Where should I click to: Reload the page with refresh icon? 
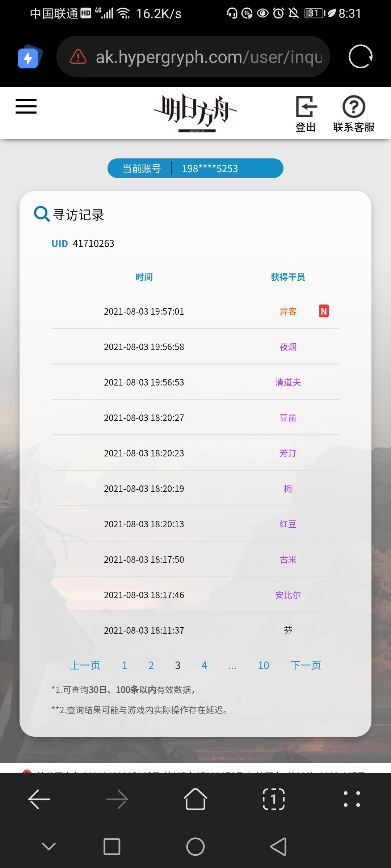(360, 57)
